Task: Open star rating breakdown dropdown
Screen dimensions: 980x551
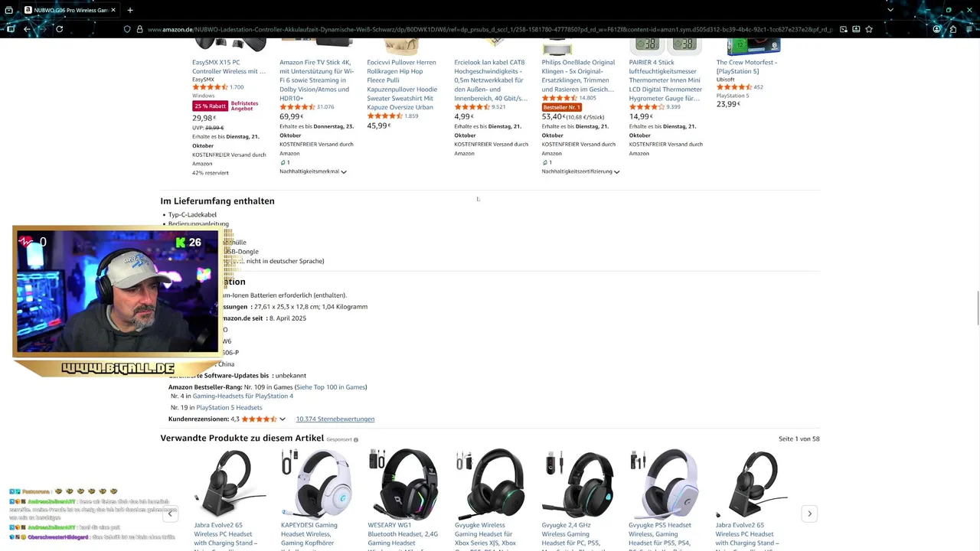Action: pos(282,419)
